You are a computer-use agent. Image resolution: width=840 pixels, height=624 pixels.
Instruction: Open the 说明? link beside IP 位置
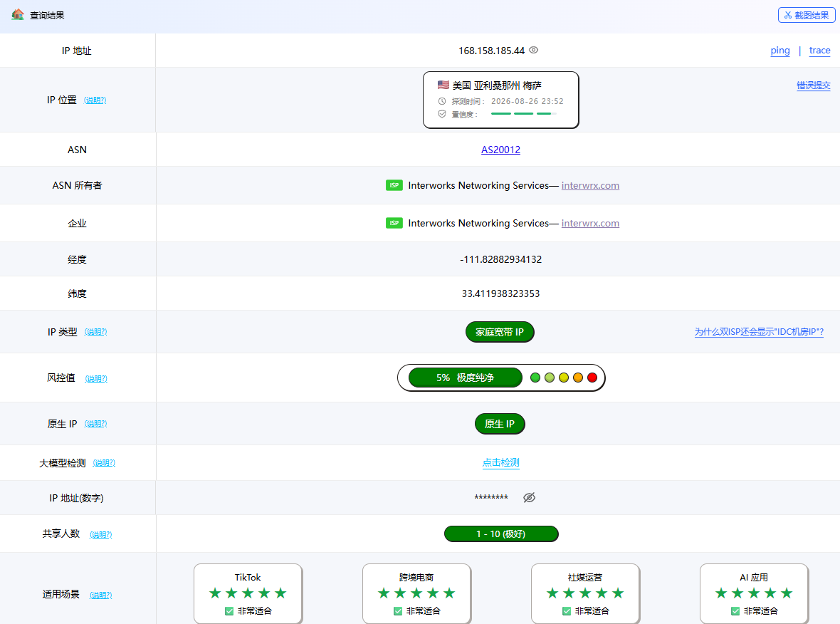pos(95,100)
